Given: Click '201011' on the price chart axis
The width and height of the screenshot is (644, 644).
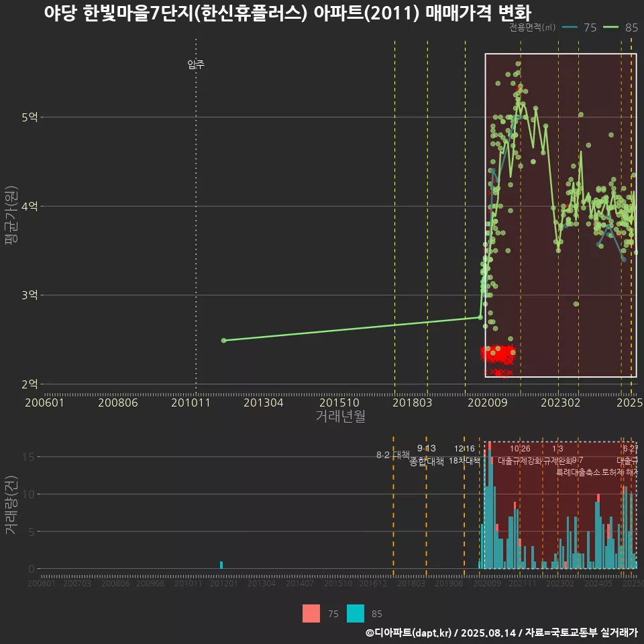Looking at the screenshot, I should click(x=191, y=402).
